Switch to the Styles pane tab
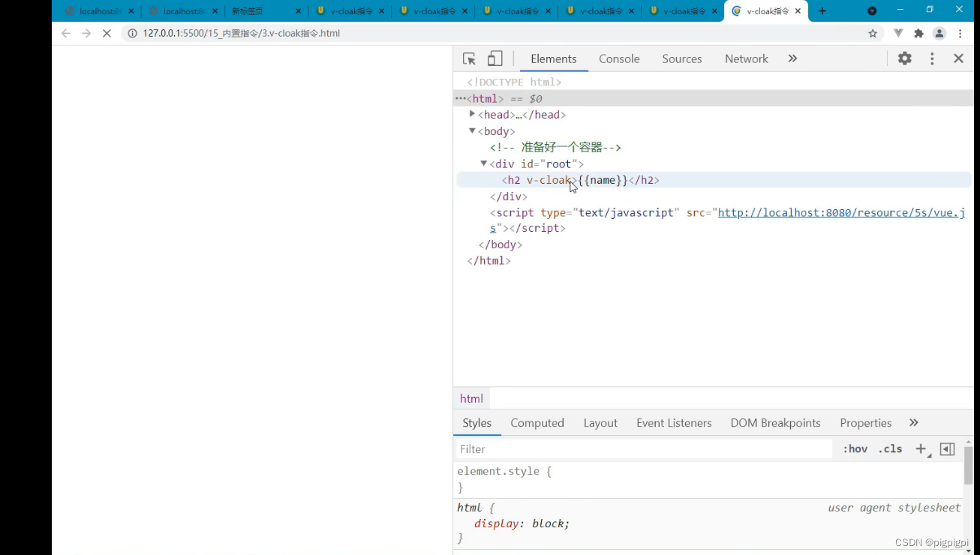Viewport: 980px width, 555px height. [477, 423]
